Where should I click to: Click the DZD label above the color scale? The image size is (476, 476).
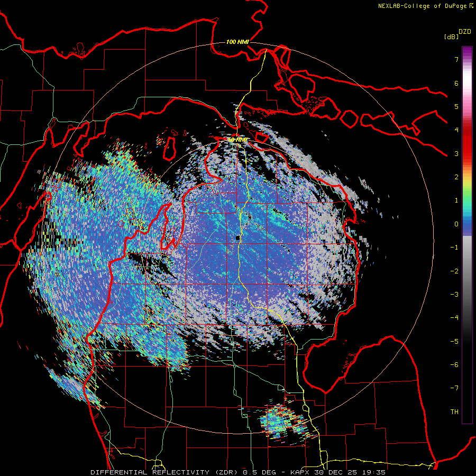coord(465,32)
